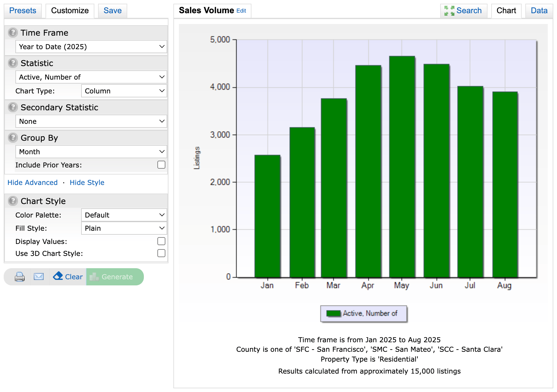Click the May bar in chart
This screenshot has width=557, height=392.
[402, 167]
